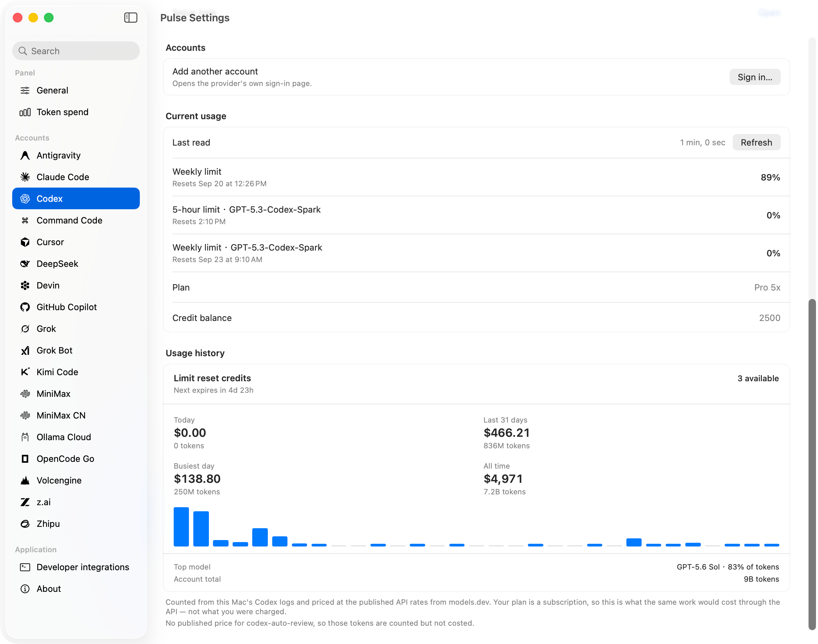Click 'GPT-5.6 Sol · 83% of tokens' text
The image size is (818, 644).
pos(728,567)
